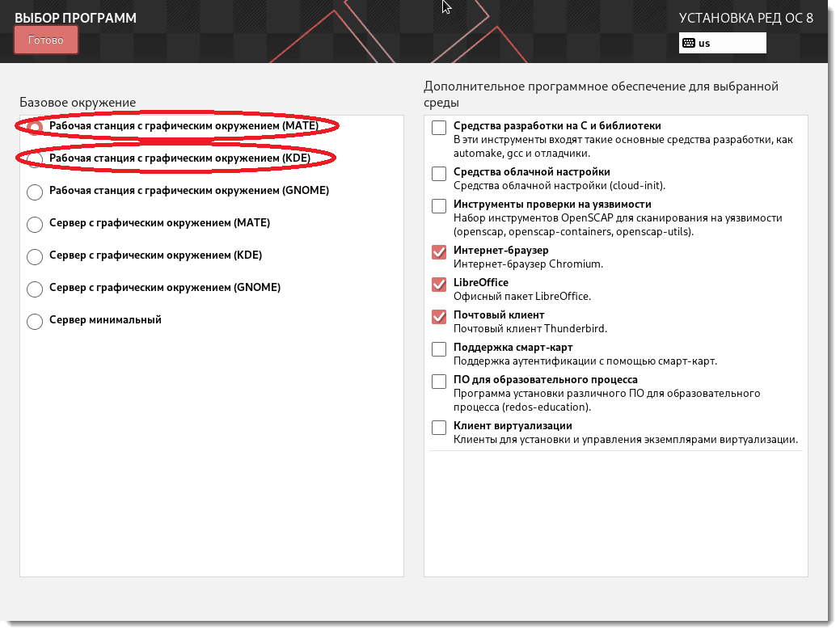Check ПО для образовательного процесса

[x=439, y=382]
